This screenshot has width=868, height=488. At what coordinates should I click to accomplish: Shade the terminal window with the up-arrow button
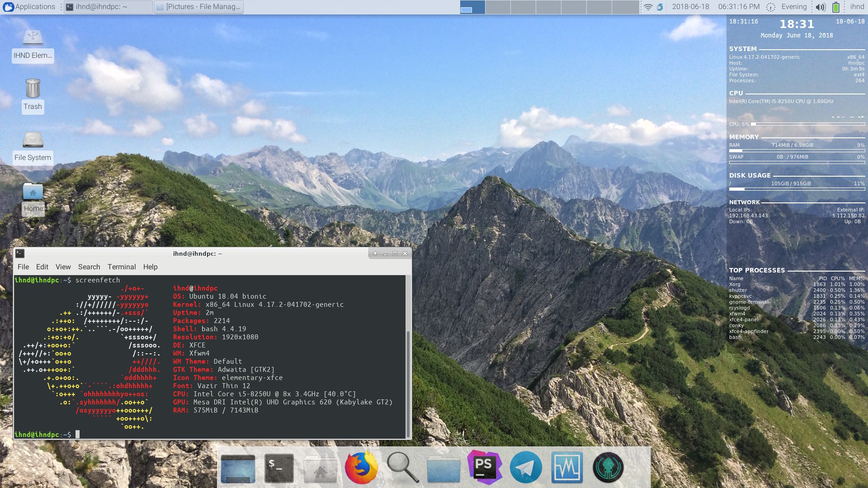tap(375, 253)
